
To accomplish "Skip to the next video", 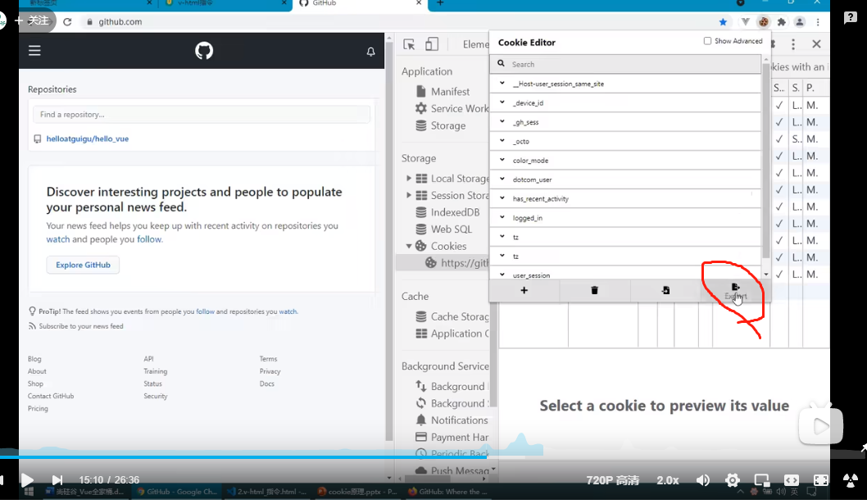I will [x=57, y=479].
